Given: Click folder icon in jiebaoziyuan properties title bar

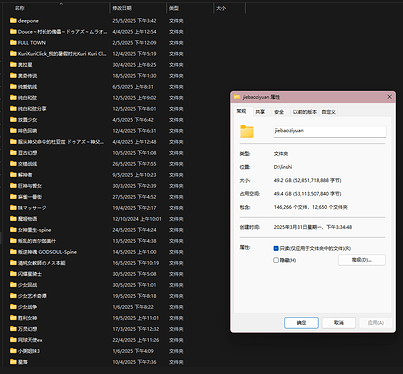Looking at the screenshot, I should tap(237, 97).
